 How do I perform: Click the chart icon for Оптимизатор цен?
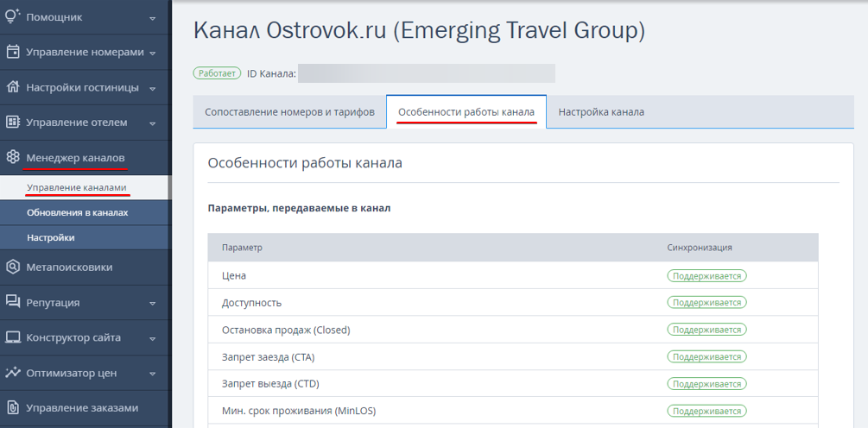tap(13, 373)
